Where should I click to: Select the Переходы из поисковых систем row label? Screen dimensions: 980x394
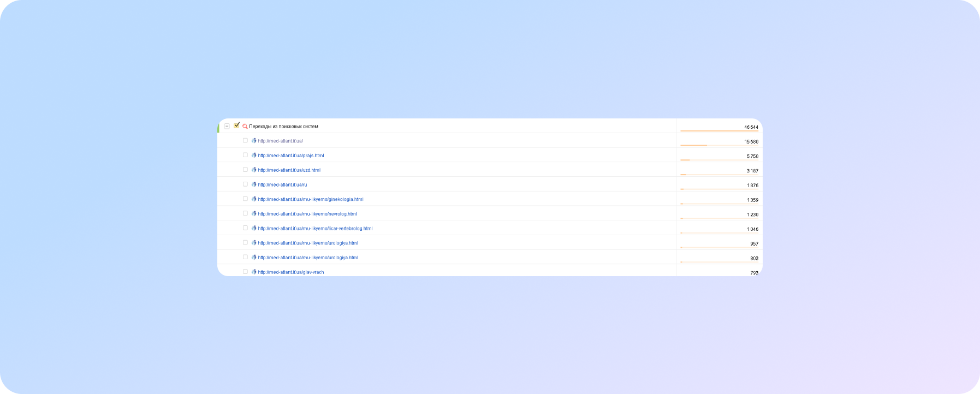(283, 127)
